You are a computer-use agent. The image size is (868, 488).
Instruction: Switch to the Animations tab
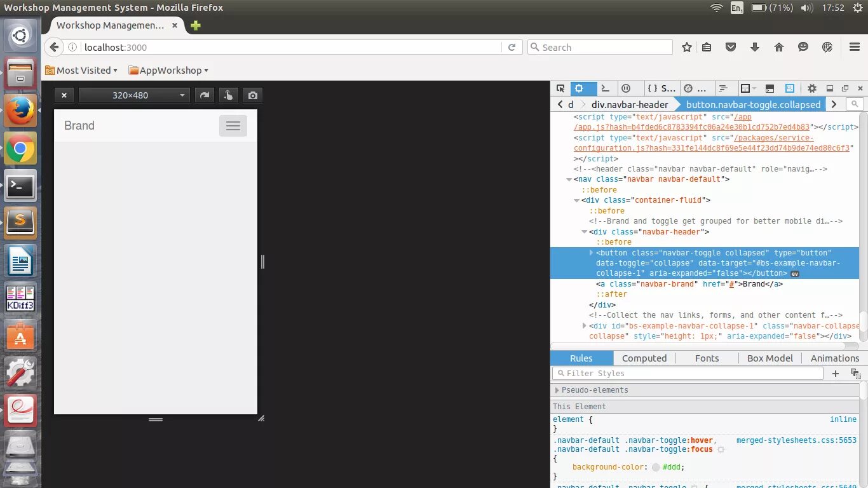click(834, 358)
